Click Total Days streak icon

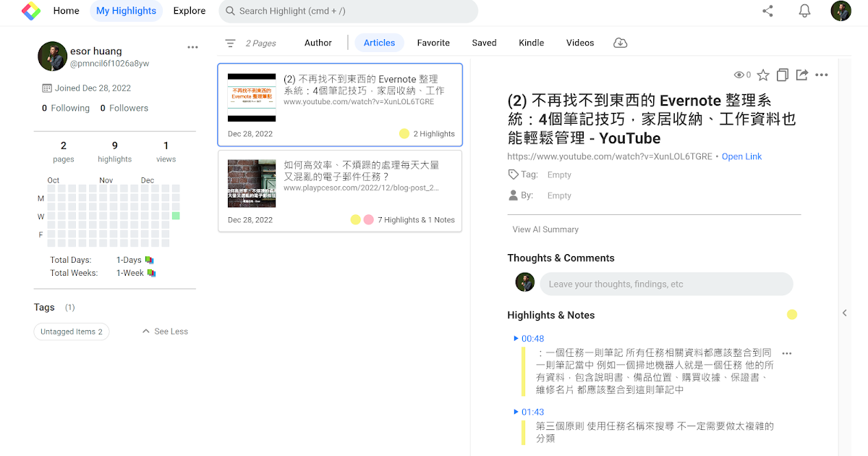[149, 260]
